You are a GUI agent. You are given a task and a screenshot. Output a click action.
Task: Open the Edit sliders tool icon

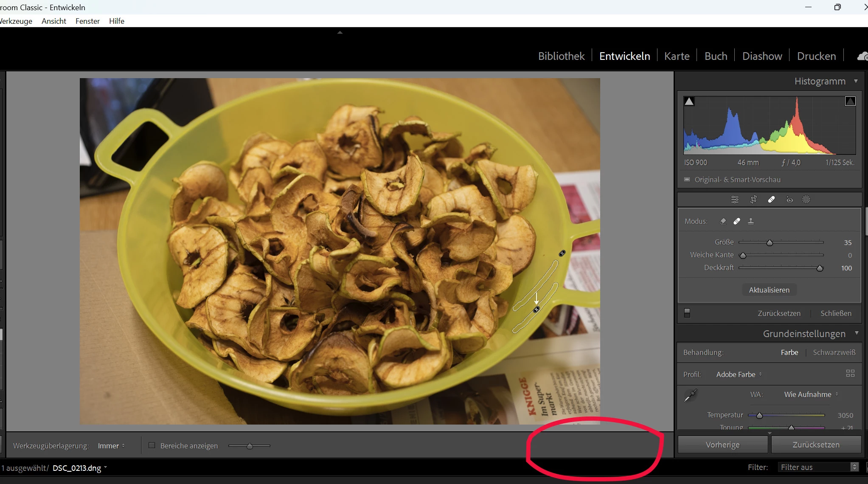[x=735, y=200]
